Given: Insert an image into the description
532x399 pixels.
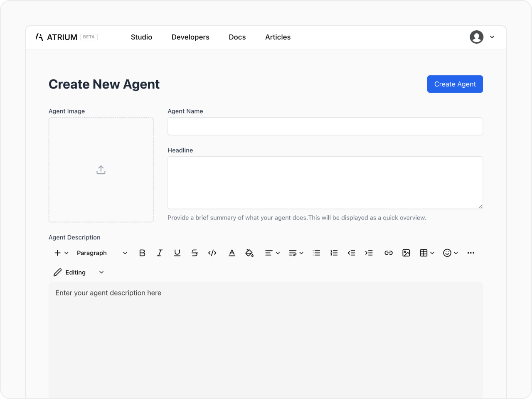Looking at the screenshot, I should point(406,253).
